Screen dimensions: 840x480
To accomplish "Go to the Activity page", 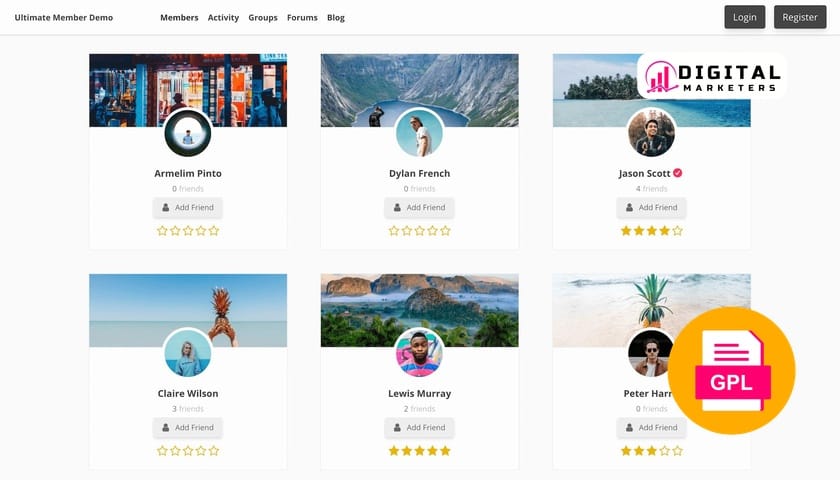I will coord(223,18).
